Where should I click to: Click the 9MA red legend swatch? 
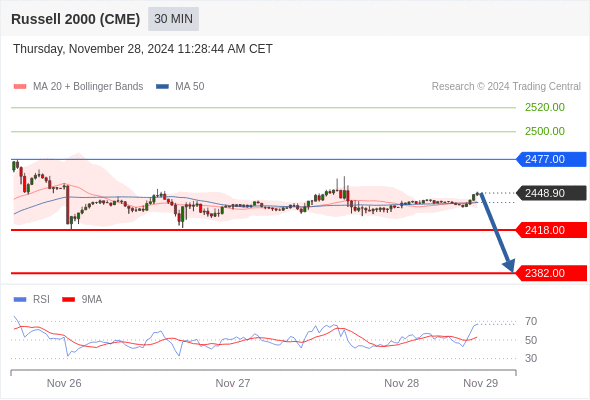(68, 300)
